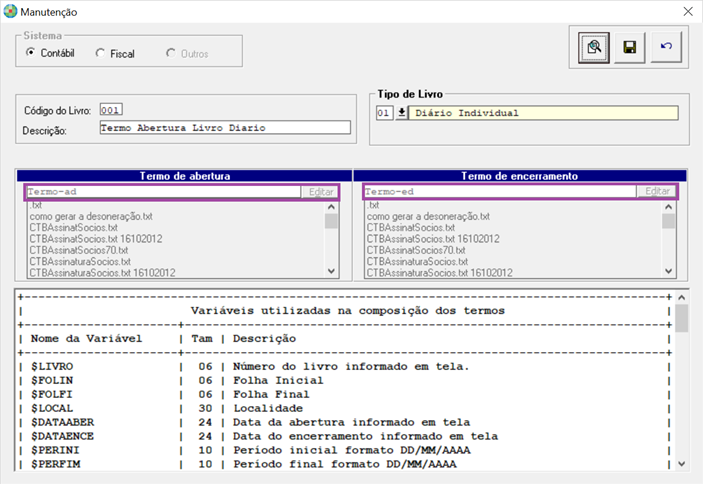Click down arrow of abertura file list
Viewport: 703px width, 484px height.
(331, 271)
